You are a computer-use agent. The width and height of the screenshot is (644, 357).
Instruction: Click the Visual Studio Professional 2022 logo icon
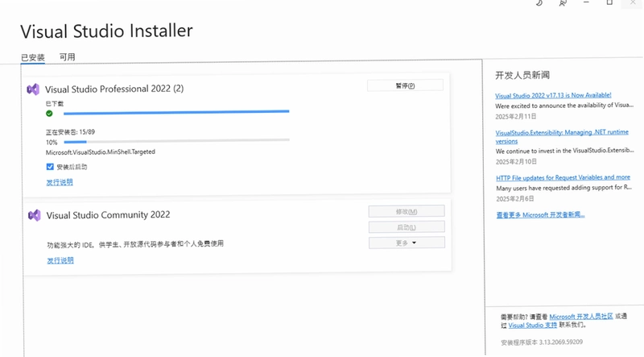[33, 89]
